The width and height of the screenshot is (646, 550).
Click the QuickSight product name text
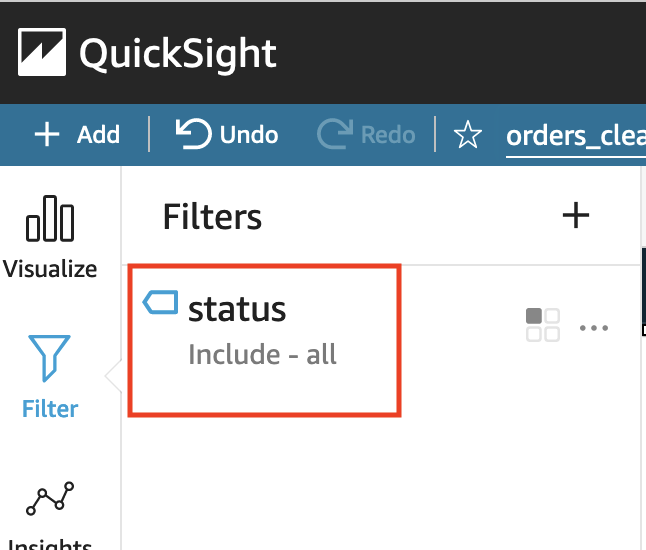(x=178, y=53)
